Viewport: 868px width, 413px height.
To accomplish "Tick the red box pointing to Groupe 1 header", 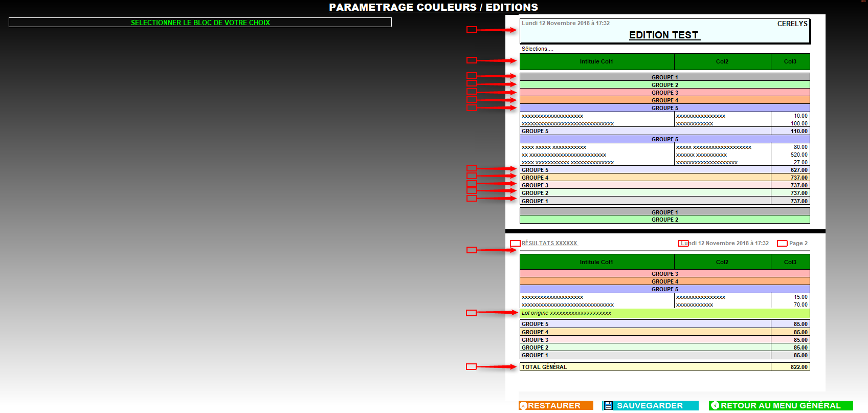I will pyautogui.click(x=472, y=76).
